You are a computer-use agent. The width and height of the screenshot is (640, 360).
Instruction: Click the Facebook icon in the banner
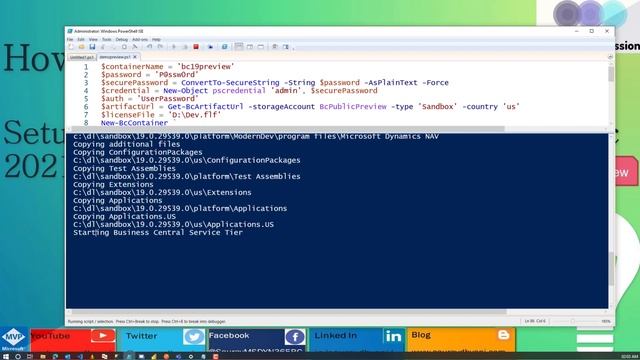pyautogui.click(x=295, y=337)
